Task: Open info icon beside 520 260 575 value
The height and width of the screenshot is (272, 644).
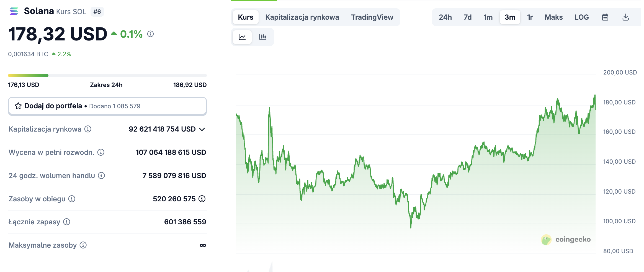Action: 202,199
